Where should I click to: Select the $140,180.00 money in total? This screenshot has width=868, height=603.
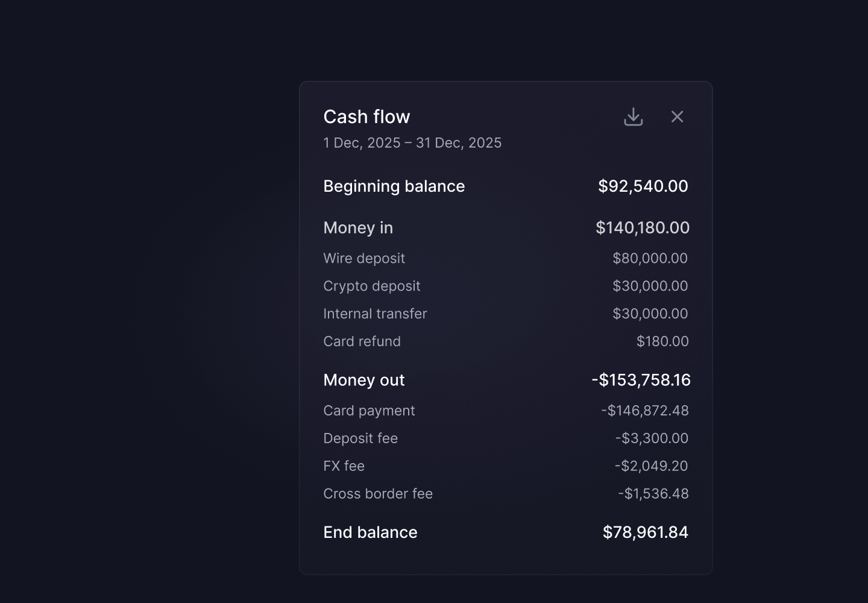643,228
